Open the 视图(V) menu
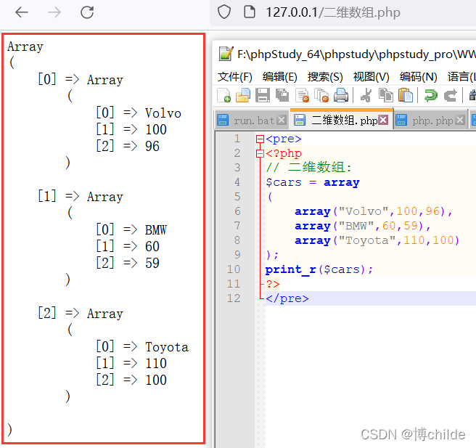 tap(371, 77)
